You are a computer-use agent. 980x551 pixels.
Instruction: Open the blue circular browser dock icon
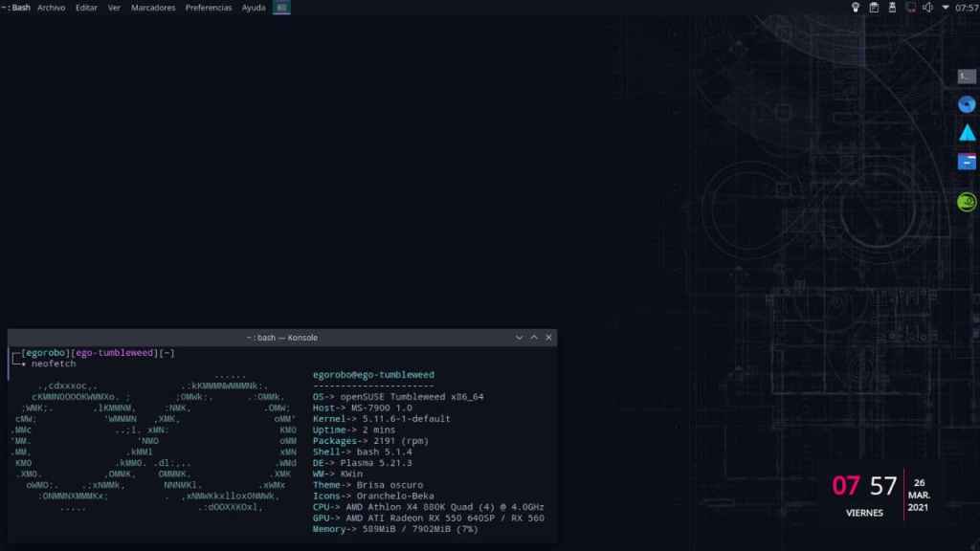(x=967, y=104)
